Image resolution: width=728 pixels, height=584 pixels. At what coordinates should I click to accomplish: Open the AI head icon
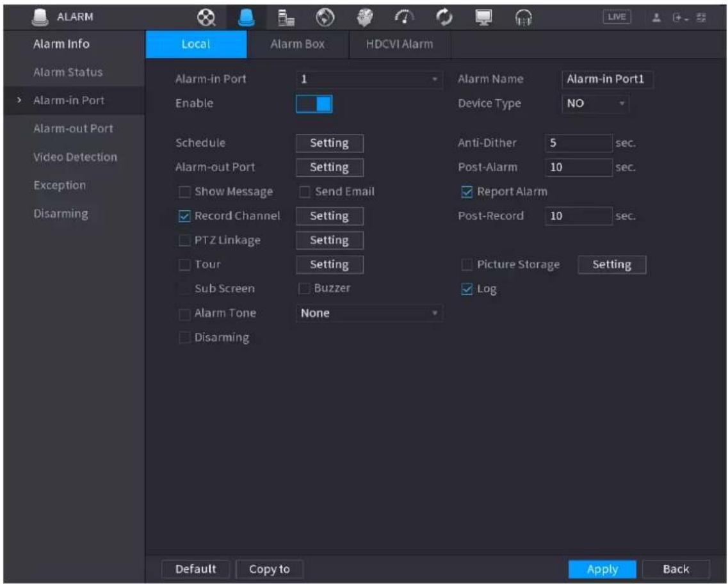tap(364, 18)
